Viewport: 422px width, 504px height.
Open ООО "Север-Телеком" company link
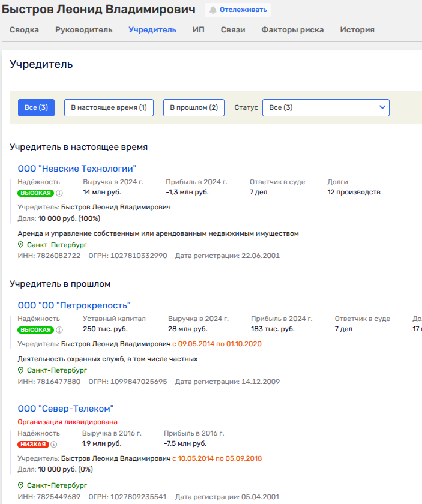click(65, 408)
